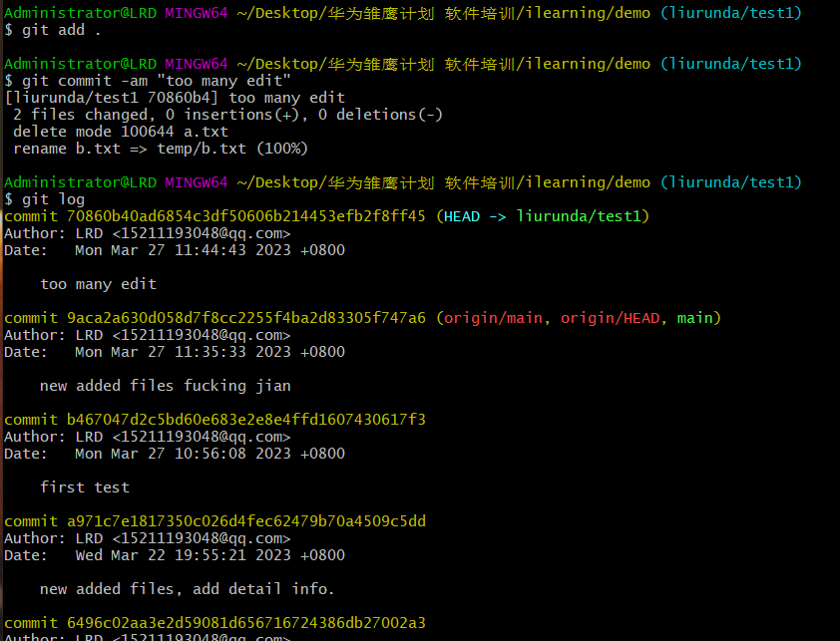Click the Author line under commit b467047d

point(148,437)
